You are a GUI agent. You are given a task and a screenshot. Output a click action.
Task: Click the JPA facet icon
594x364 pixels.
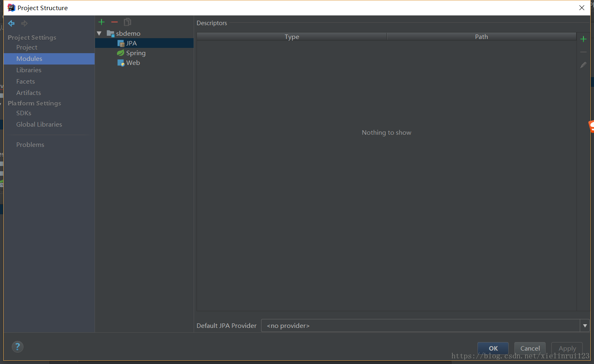coord(121,43)
